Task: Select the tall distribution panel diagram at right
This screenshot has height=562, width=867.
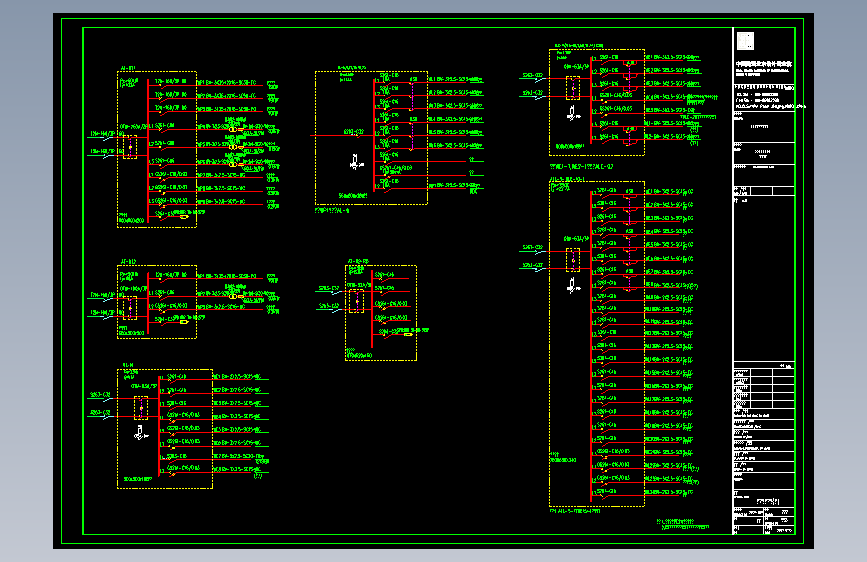Action: click(x=597, y=344)
